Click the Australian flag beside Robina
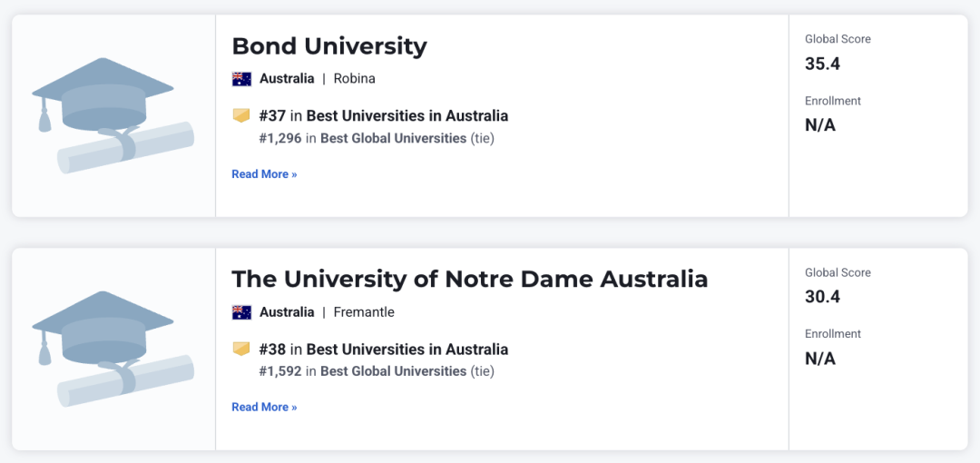 241,79
